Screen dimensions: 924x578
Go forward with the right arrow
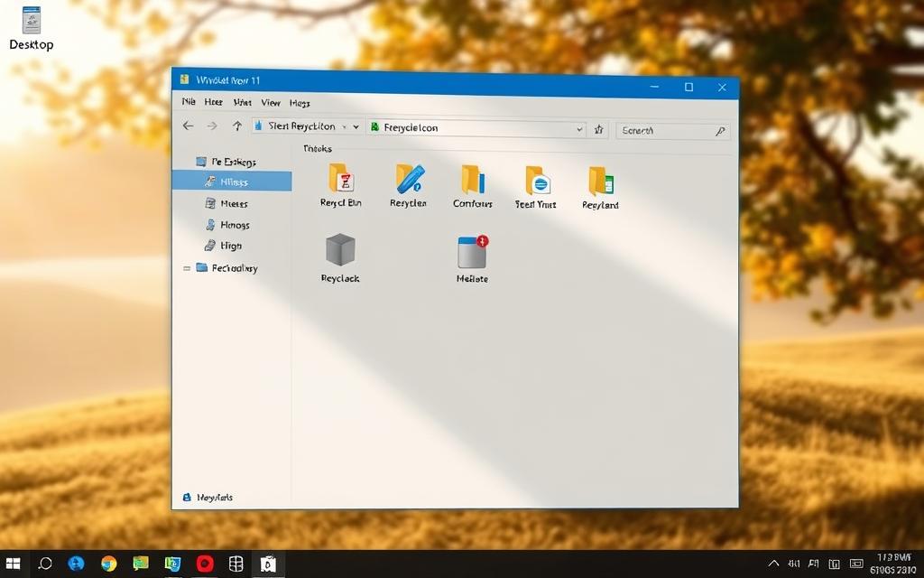[212, 126]
